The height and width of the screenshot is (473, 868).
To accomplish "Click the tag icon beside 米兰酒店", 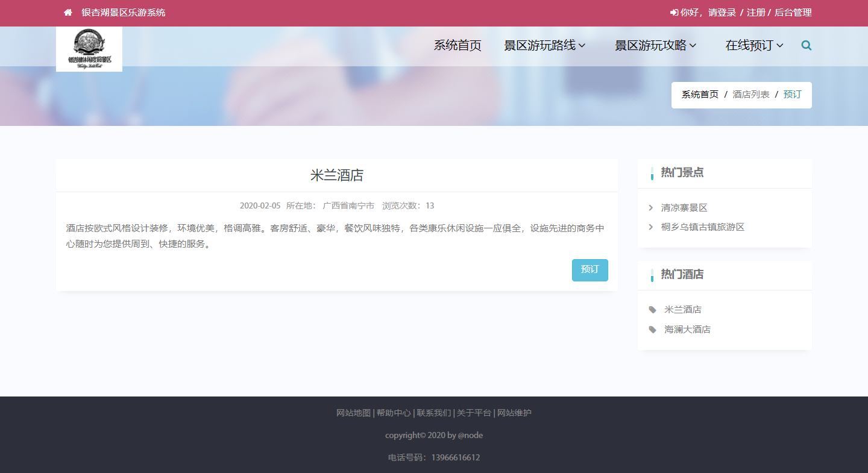I will tap(652, 310).
